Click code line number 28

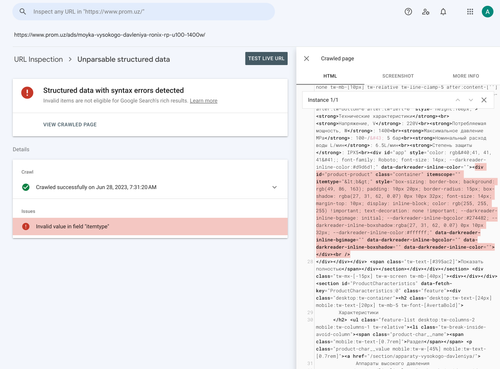(x=310, y=262)
